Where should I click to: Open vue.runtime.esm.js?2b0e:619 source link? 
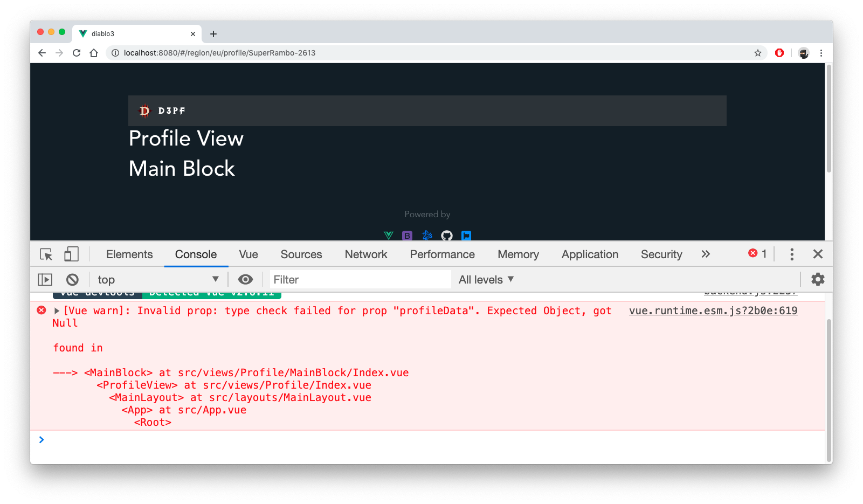pyautogui.click(x=713, y=310)
